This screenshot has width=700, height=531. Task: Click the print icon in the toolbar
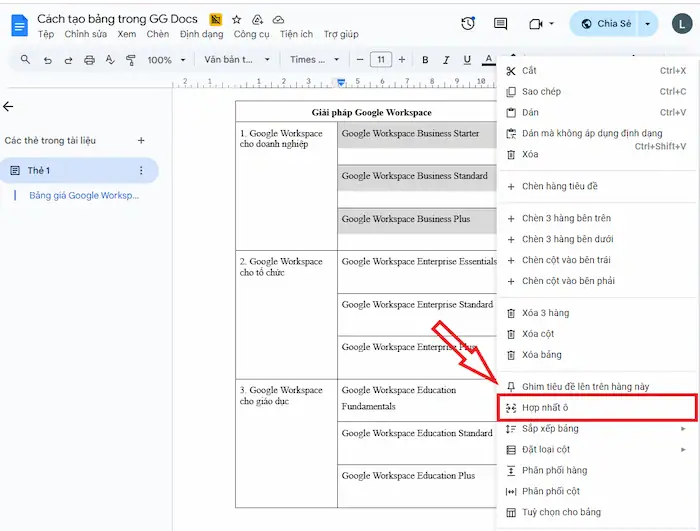click(x=90, y=60)
